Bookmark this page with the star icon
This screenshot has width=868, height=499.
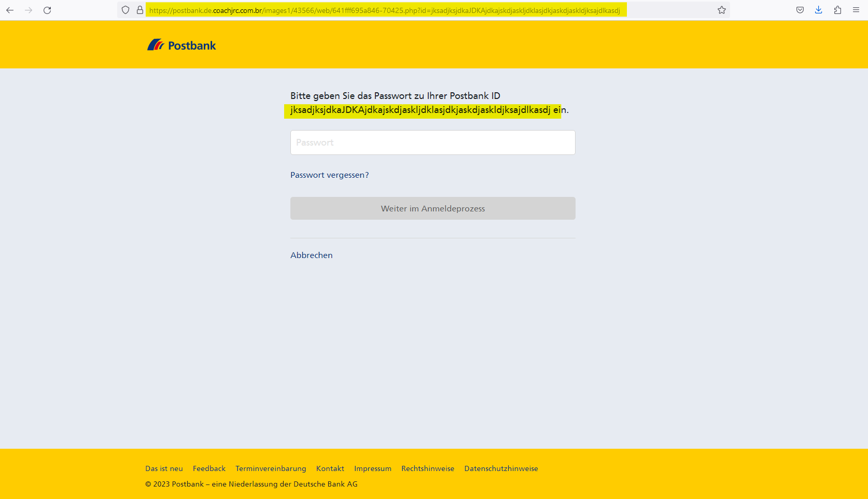pyautogui.click(x=721, y=10)
